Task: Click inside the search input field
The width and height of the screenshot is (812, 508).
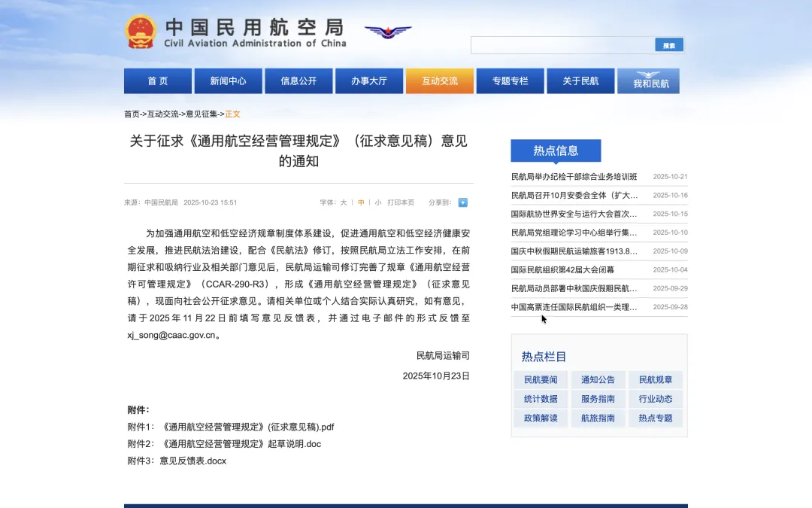Action: pos(560,44)
